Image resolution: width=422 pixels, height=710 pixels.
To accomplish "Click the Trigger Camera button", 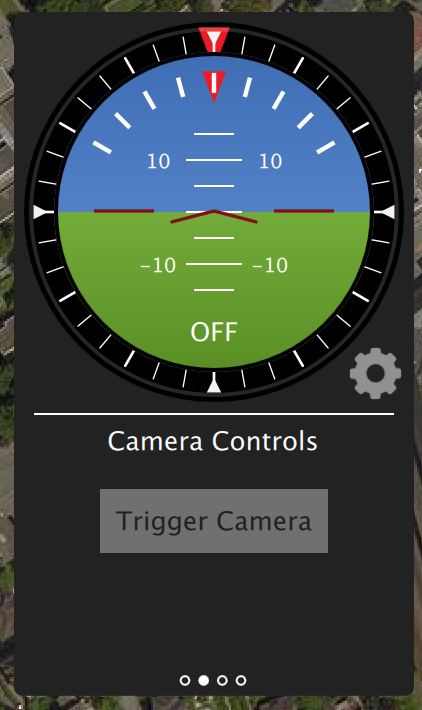I will (x=214, y=521).
